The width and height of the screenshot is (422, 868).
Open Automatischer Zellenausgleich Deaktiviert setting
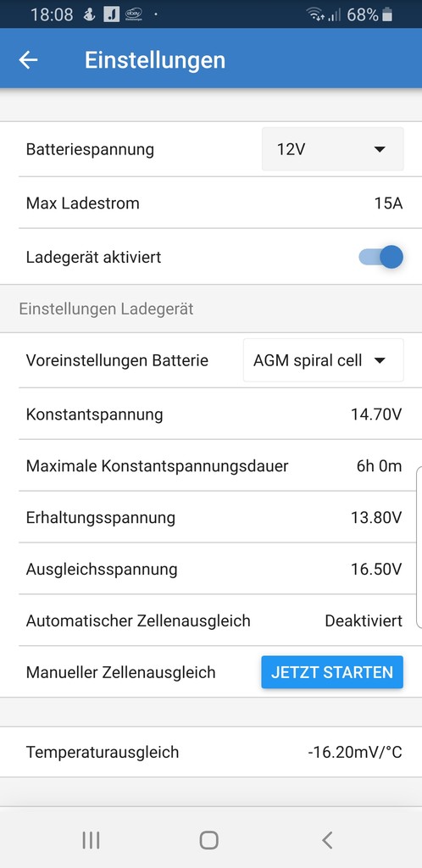211,620
